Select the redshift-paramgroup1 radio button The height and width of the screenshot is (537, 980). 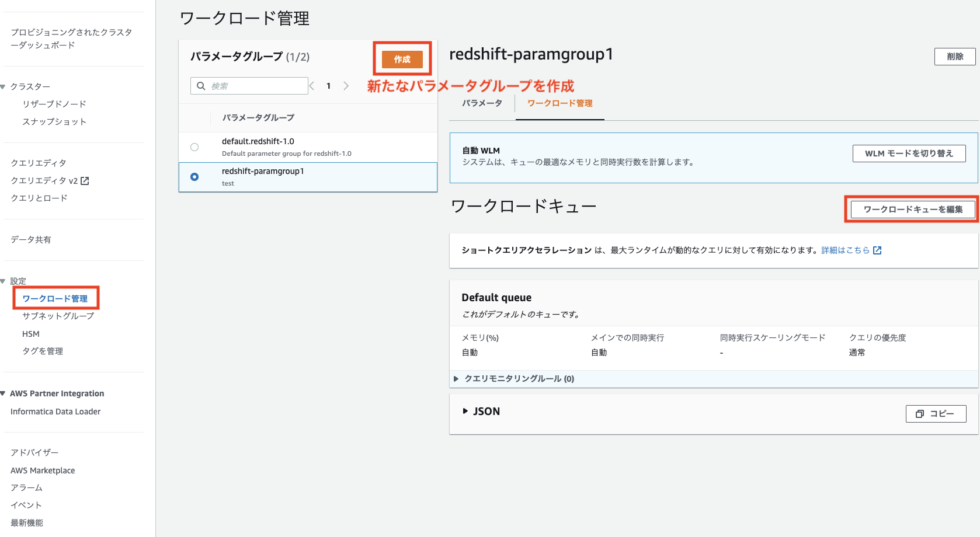click(x=194, y=177)
